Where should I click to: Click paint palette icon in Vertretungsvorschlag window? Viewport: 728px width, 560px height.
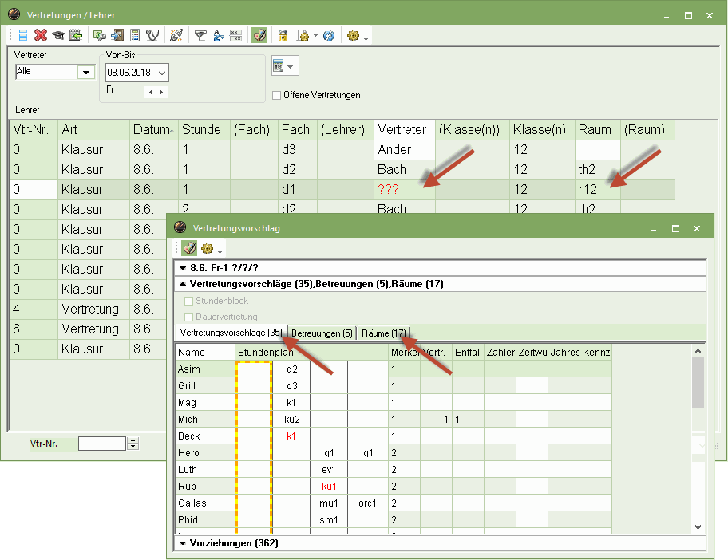(189, 248)
